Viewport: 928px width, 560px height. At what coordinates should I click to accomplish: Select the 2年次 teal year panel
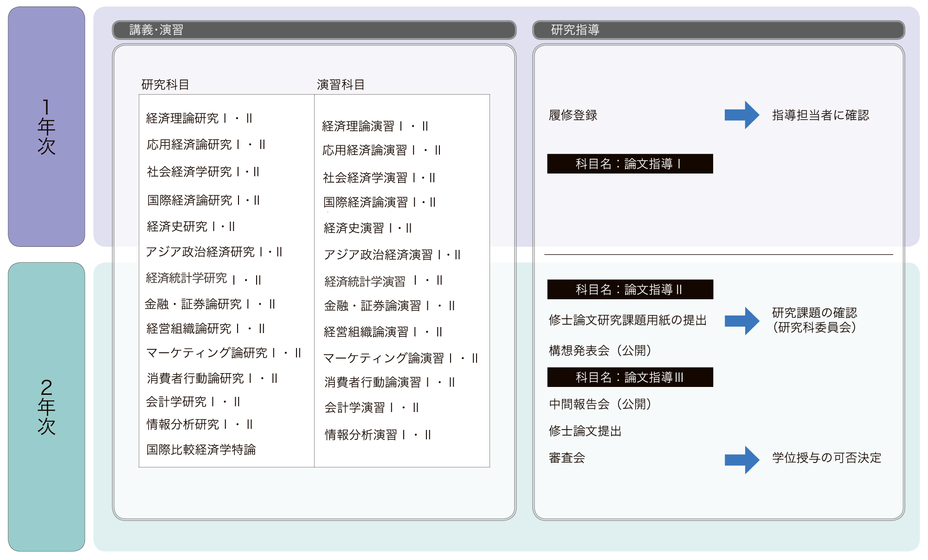click(x=46, y=406)
